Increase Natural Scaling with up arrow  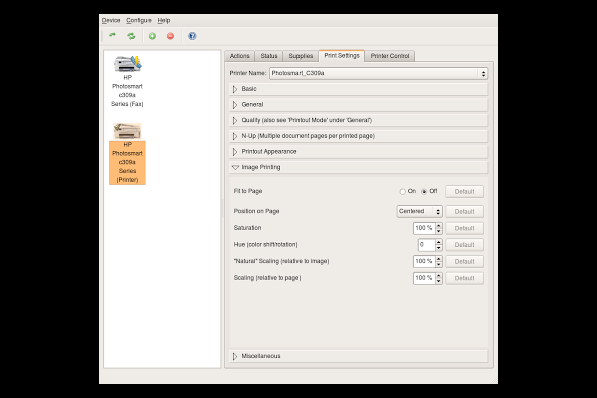[439, 259]
